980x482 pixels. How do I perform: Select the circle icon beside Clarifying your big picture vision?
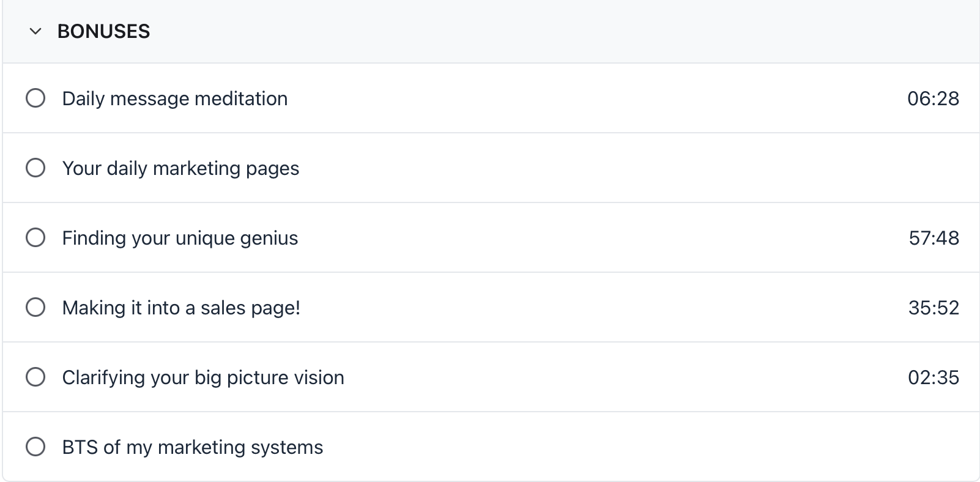pos(35,377)
